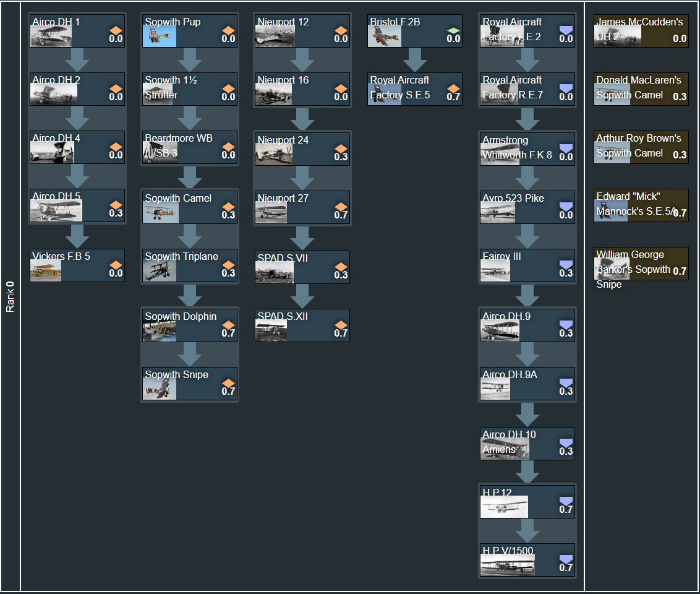Click the Airco DH.1 orange fighter icon
This screenshot has height=594, width=700.
[116, 29]
